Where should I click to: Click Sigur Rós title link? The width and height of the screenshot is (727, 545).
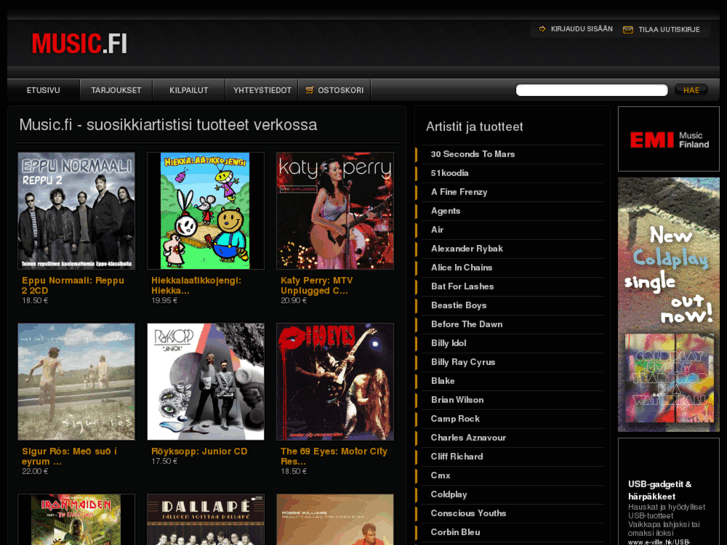coord(70,456)
